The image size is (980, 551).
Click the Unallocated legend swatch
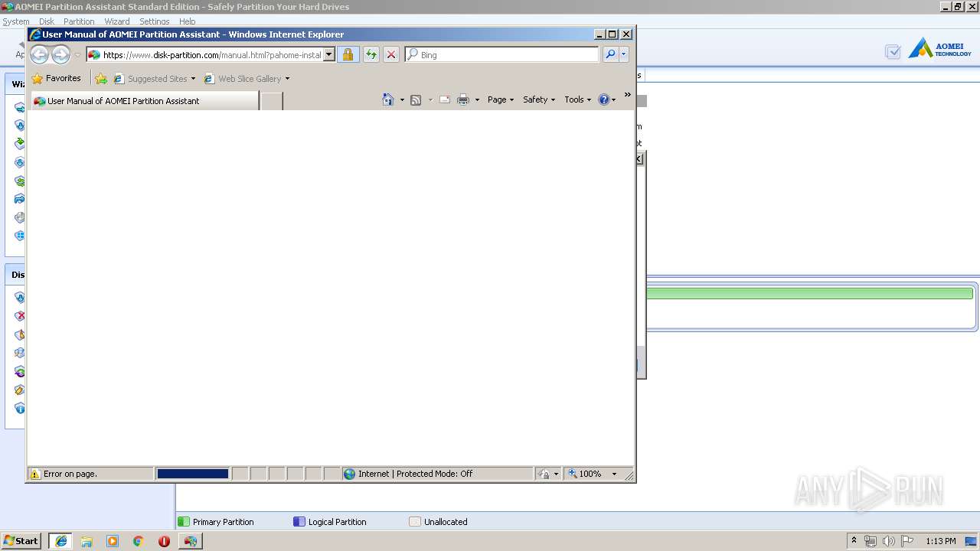(415, 522)
